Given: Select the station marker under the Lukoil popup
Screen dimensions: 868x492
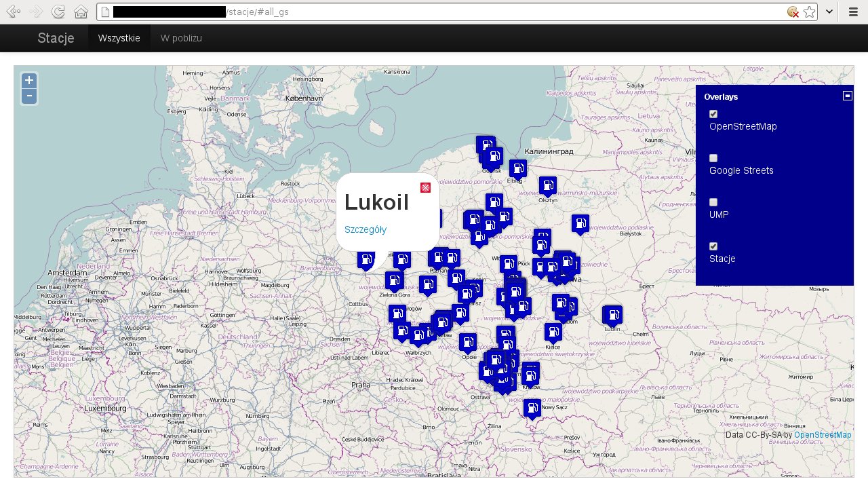Looking at the screenshot, I should coord(366,260).
